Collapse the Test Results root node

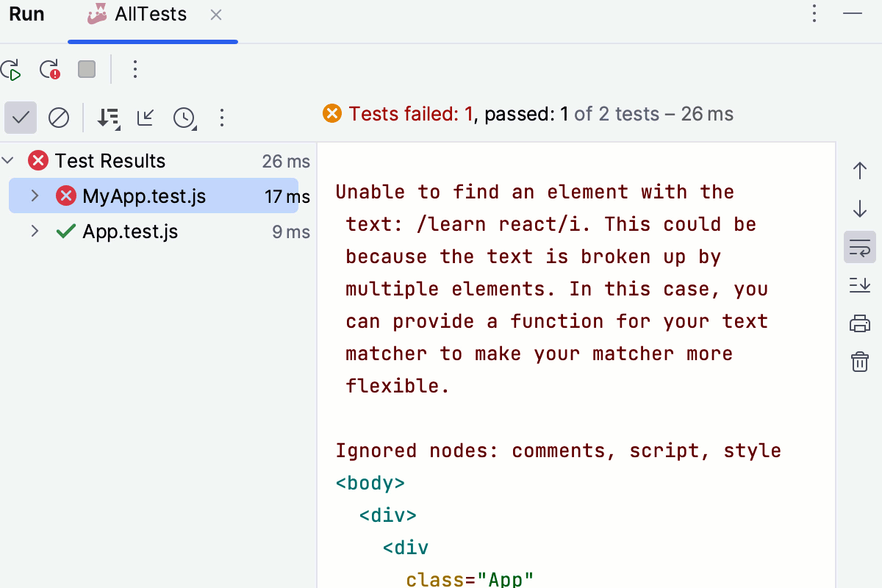tap(7, 160)
